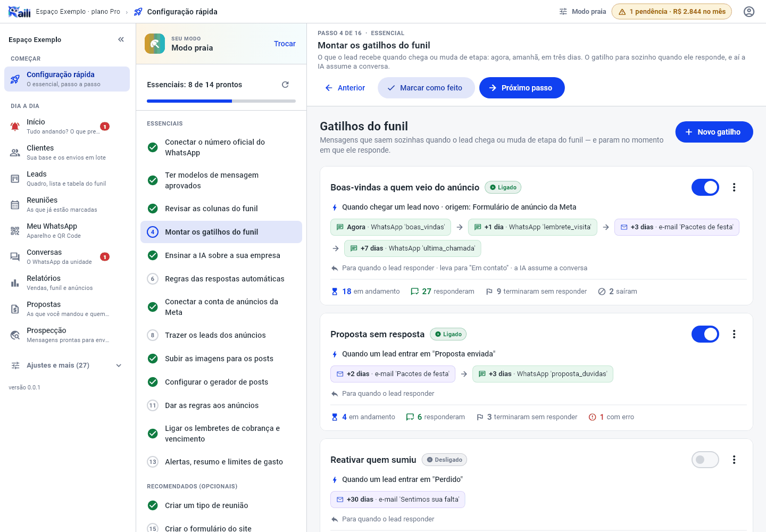Open the Início alarm bell icon
The image size is (766, 532).
[x=15, y=127]
